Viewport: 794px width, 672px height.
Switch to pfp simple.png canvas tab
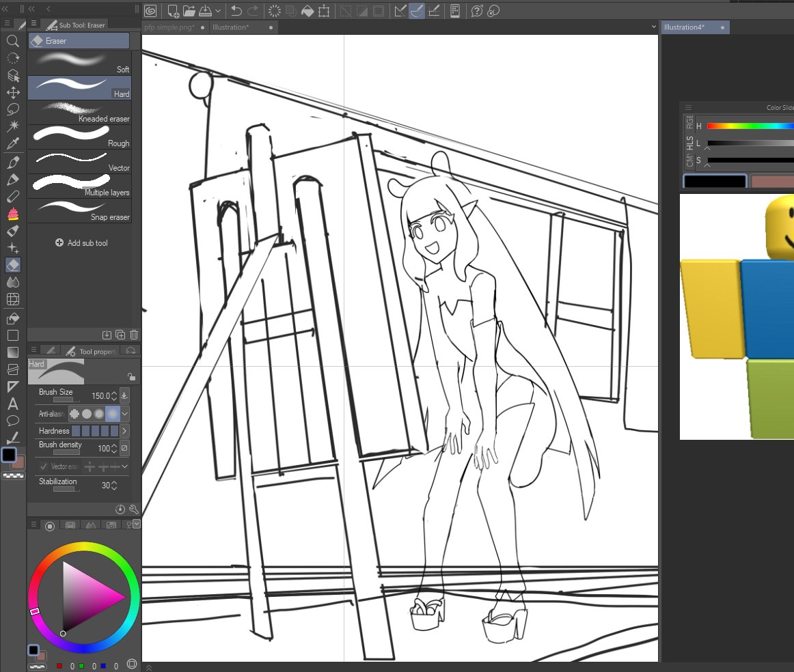174,27
